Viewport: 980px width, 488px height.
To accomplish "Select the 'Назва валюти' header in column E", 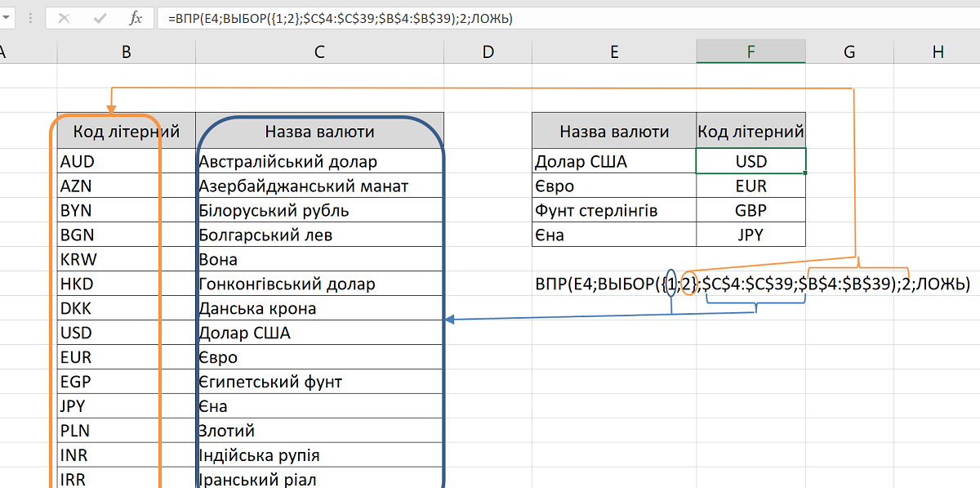I will tap(614, 131).
